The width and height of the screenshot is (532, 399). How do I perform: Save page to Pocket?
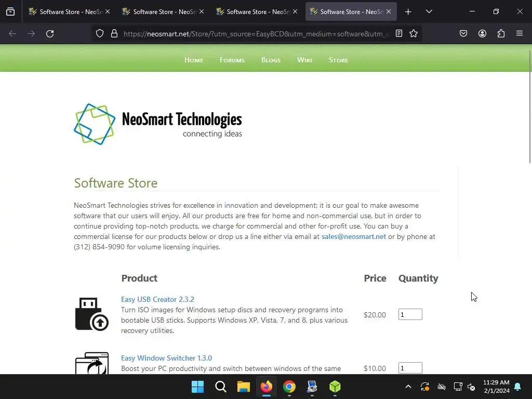click(463, 33)
